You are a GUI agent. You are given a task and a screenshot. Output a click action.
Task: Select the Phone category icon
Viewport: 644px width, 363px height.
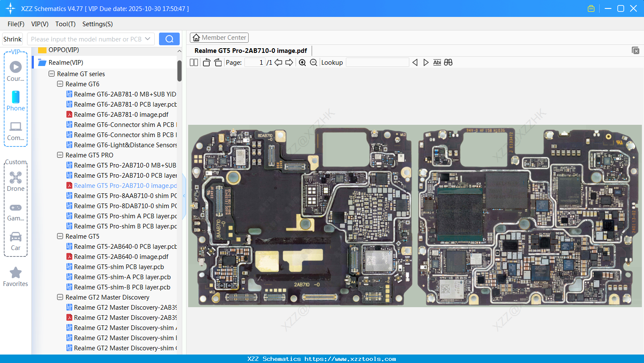(x=16, y=101)
